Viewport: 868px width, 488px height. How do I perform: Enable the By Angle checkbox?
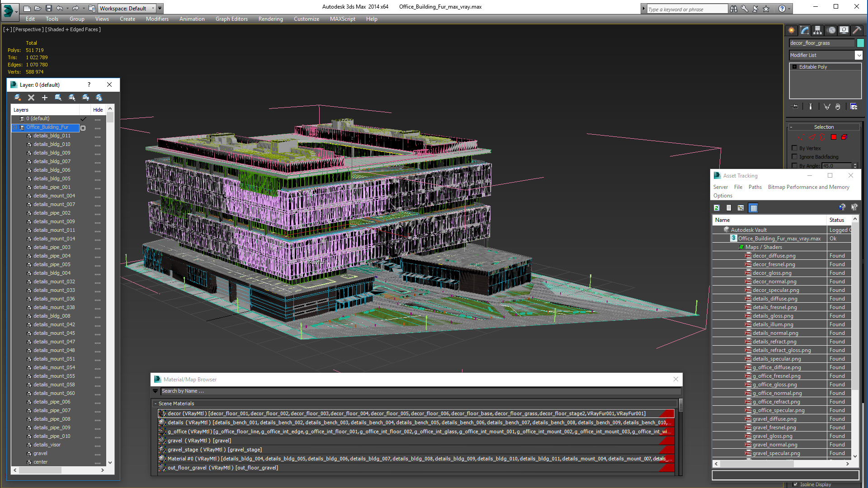[x=795, y=165]
